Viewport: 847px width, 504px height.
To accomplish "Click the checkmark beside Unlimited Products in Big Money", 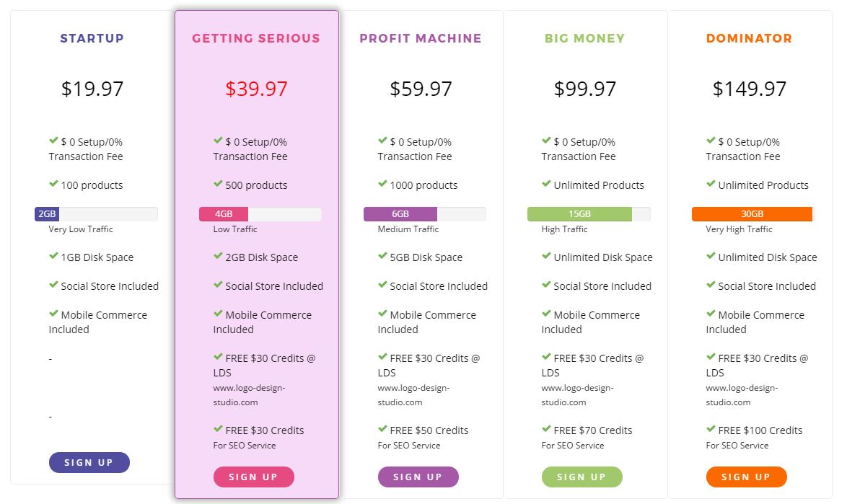I will click(x=546, y=184).
